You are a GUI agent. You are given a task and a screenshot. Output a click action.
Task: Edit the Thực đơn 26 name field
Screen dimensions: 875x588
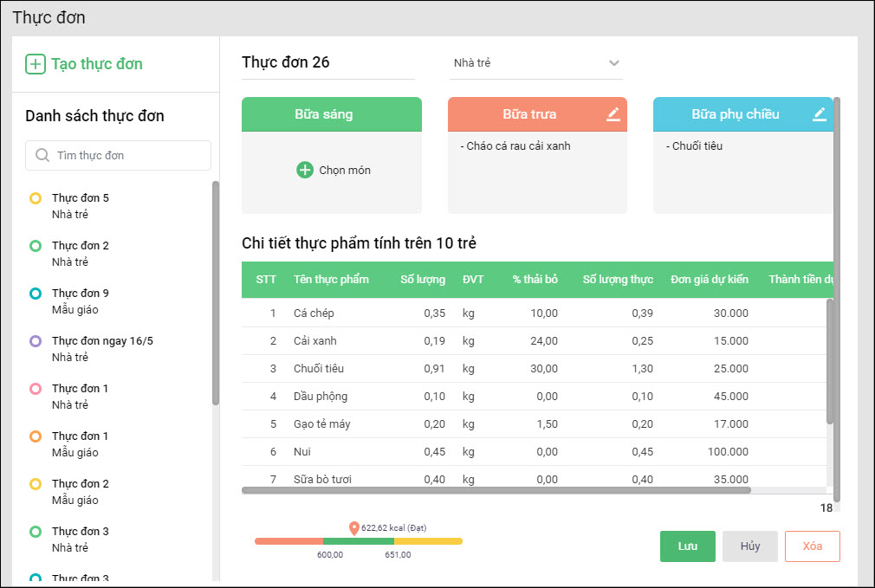(x=328, y=62)
